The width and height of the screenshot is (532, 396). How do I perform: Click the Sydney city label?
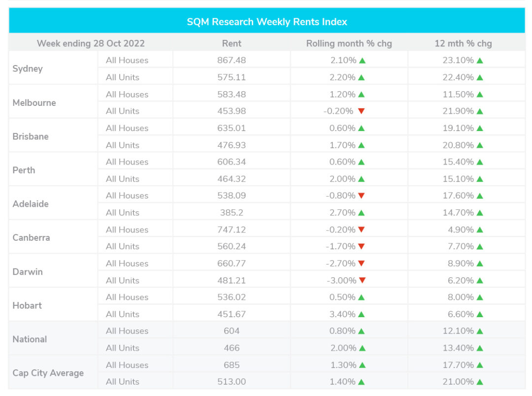click(x=28, y=69)
